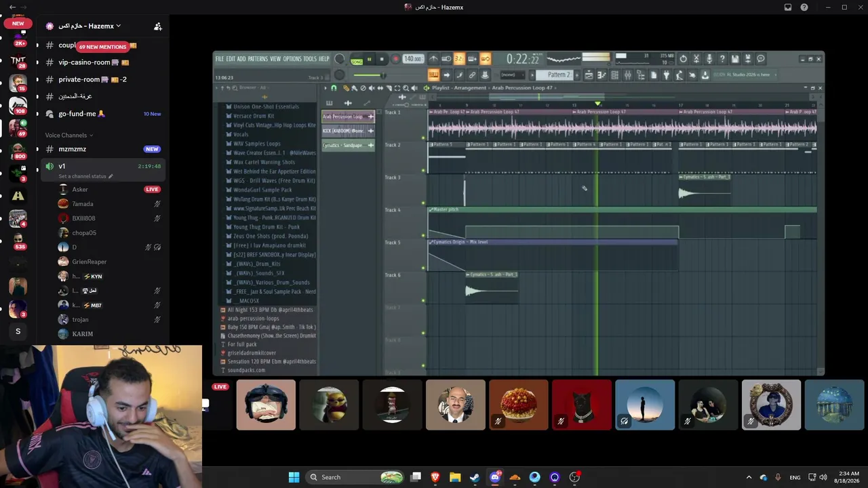Click the Master pitch automation clip header
This screenshot has width=868, height=488.
(622, 209)
